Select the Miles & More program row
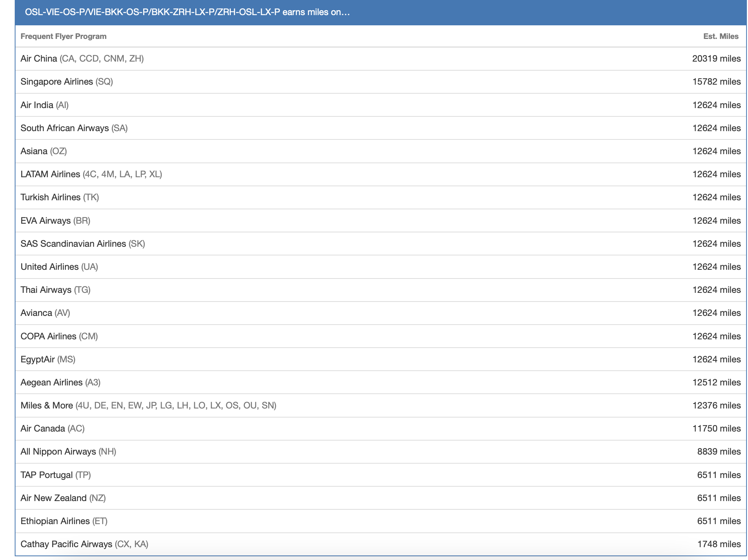This screenshot has height=560, width=748. pyautogui.click(x=381, y=405)
